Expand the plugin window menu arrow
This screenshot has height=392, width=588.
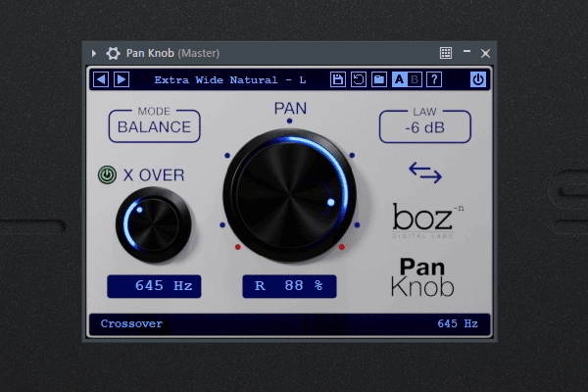pos(94,53)
